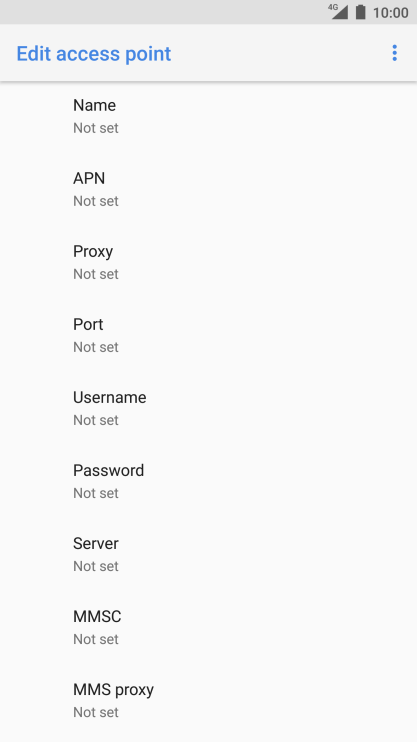Select the MMSC entry
Viewport: 417px width, 742px height.
coord(208,627)
